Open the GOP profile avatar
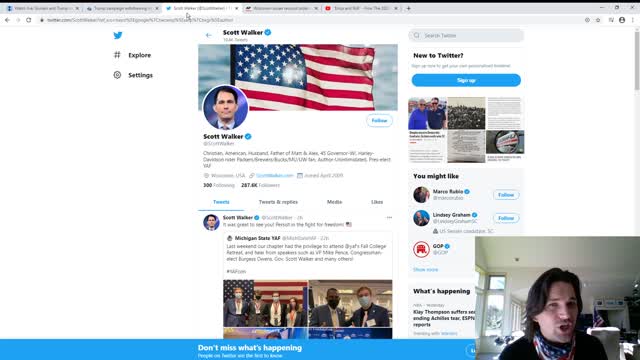The width and height of the screenshot is (640, 360). [x=421, y=249]
